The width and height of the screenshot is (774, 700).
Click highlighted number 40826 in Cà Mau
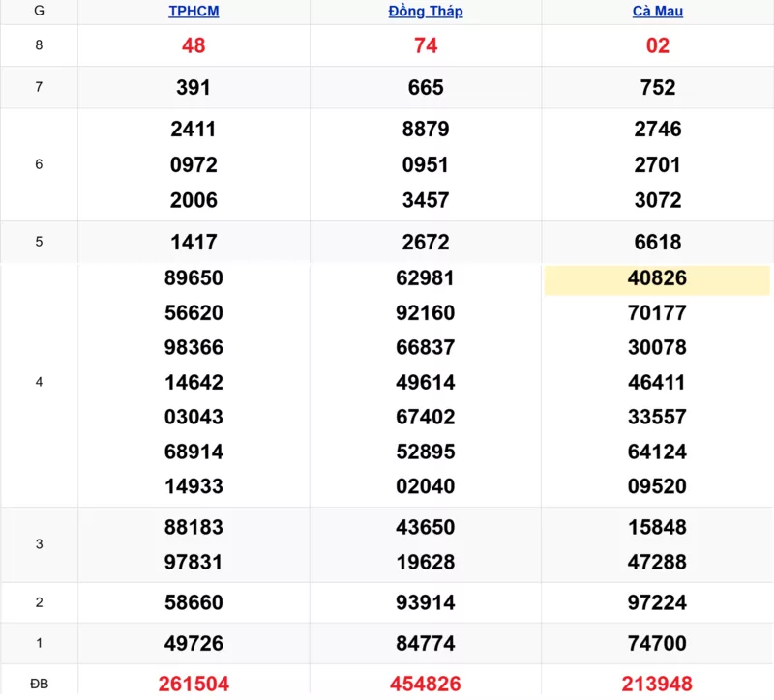click(x=658, y=278)
